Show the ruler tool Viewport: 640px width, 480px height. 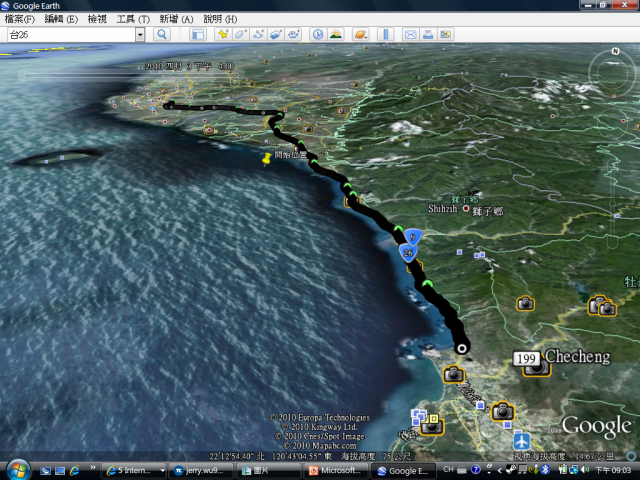[385, 35]
